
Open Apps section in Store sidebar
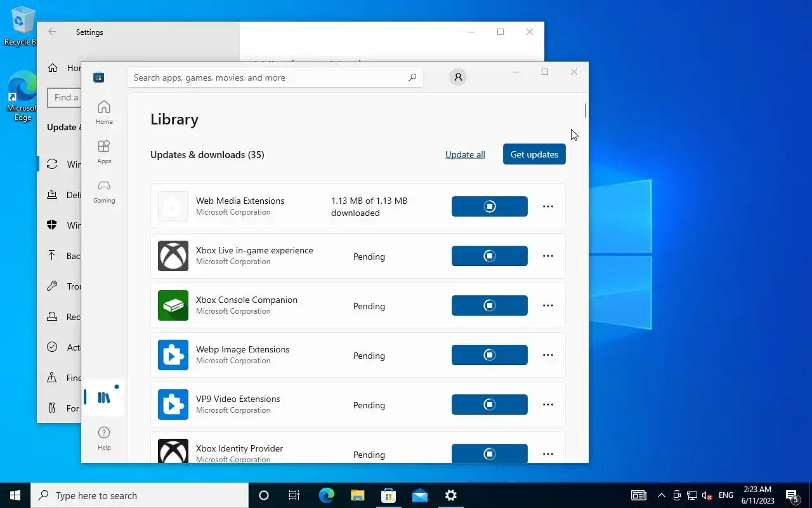[x=104, y=151]
